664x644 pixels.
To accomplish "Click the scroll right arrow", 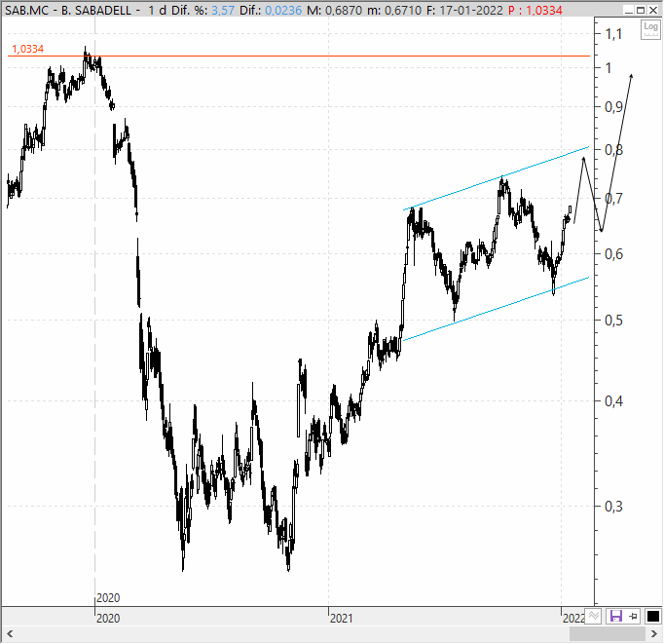I will click(x=654, y=634).
